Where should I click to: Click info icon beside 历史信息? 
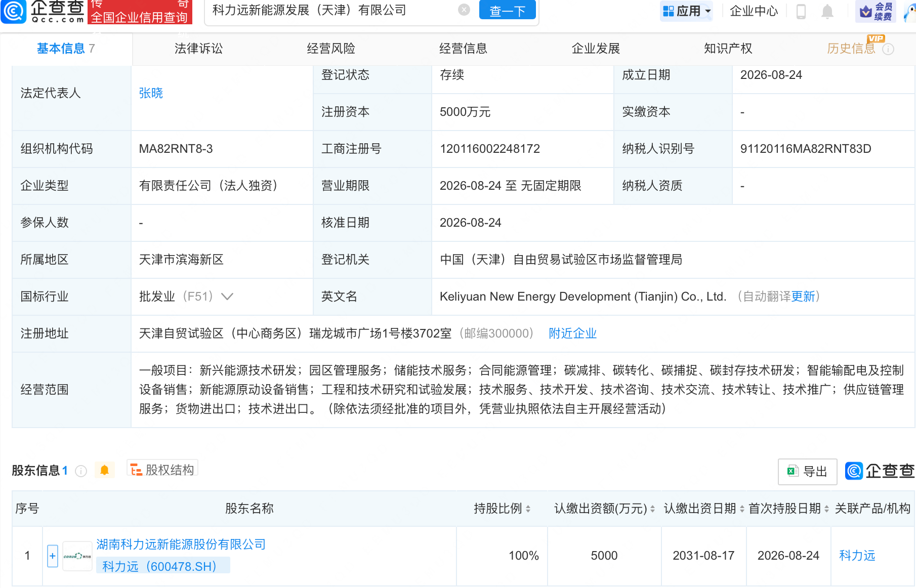[x=888, y=49]
